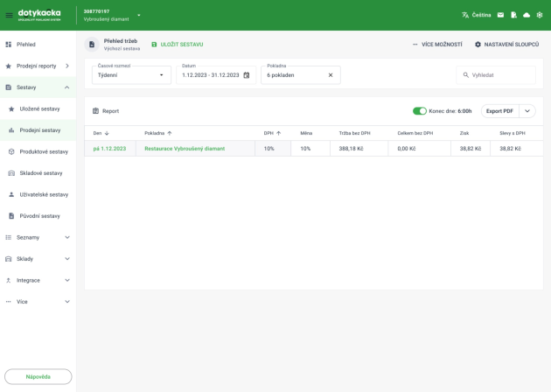Screen dimensions: 551x392
Task: Click the list icon for Seznamy
Action: coord(9,237)
